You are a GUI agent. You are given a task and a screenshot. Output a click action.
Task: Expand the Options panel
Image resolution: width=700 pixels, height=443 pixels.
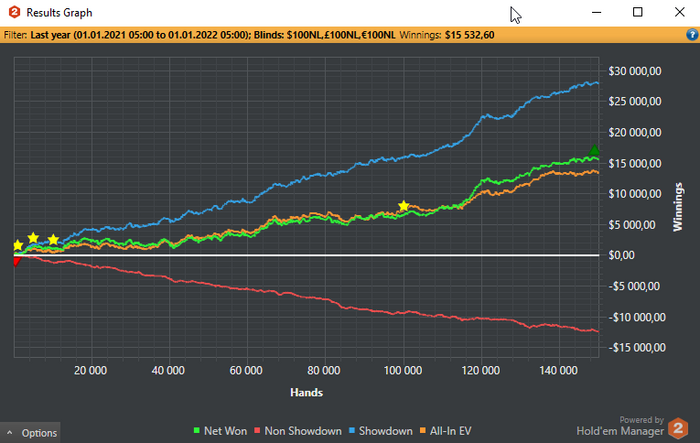pyautogui.click(x=30, y=433)
